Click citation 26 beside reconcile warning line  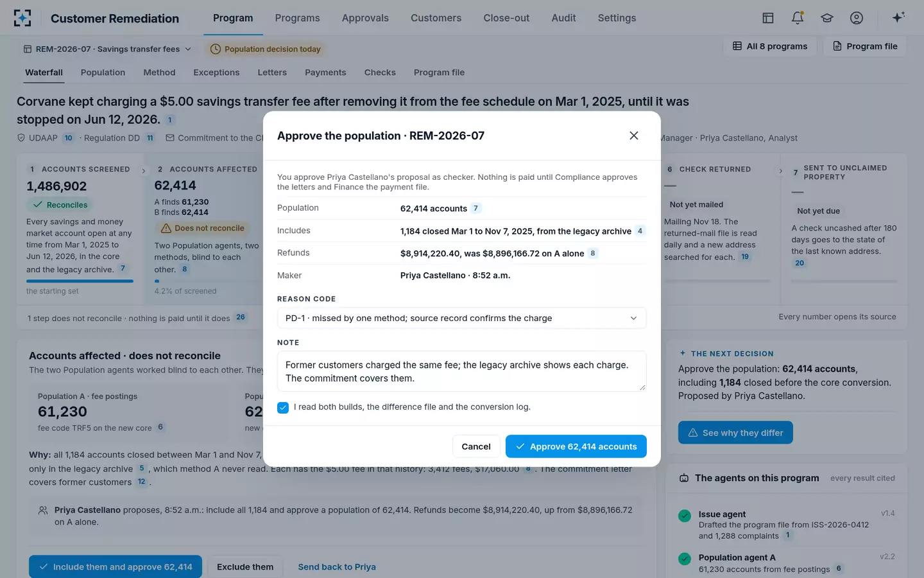pos(241,317)
